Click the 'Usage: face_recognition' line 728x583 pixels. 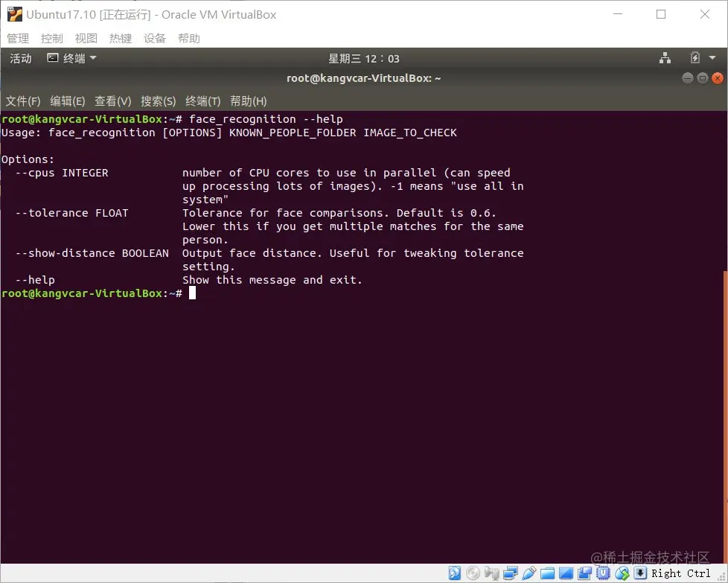pos(229,133)
